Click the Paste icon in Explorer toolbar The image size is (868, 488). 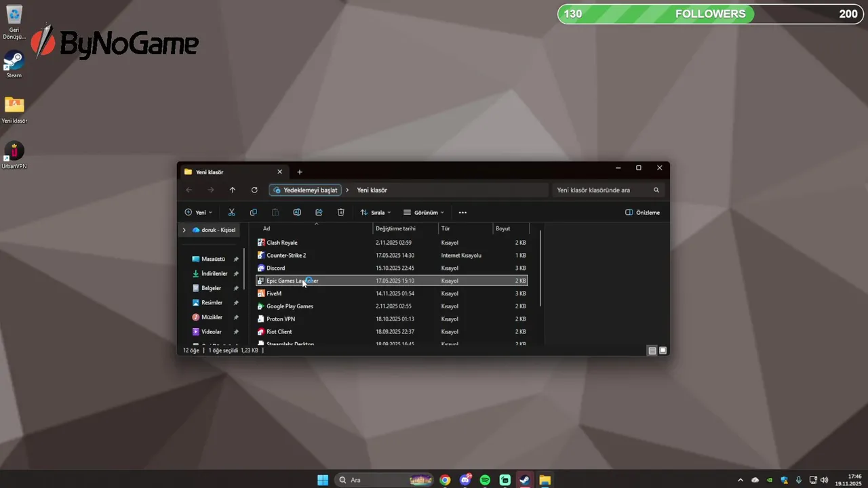click(x=275, y=212)
